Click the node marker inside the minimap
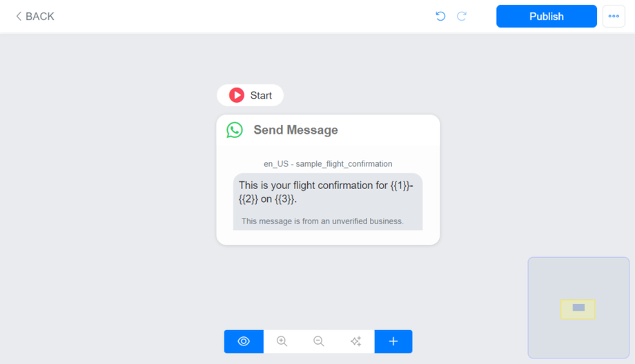 click(x=578, y=307)
